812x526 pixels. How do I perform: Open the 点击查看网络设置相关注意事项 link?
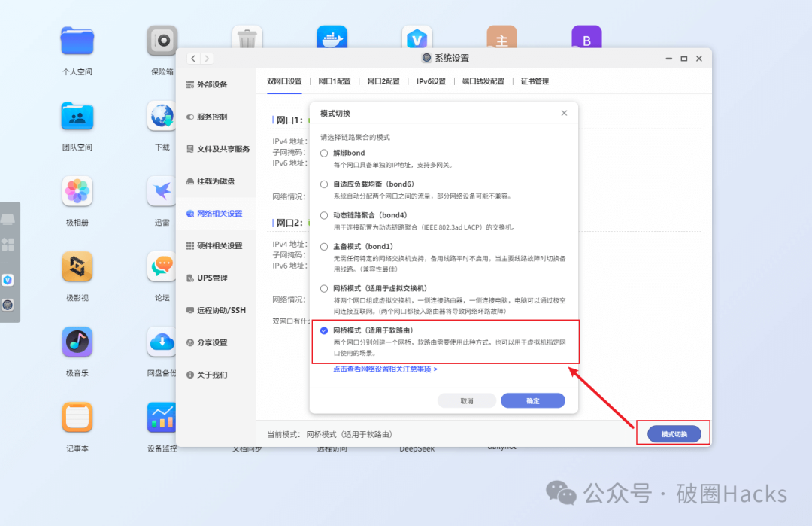tap(385, 369)
